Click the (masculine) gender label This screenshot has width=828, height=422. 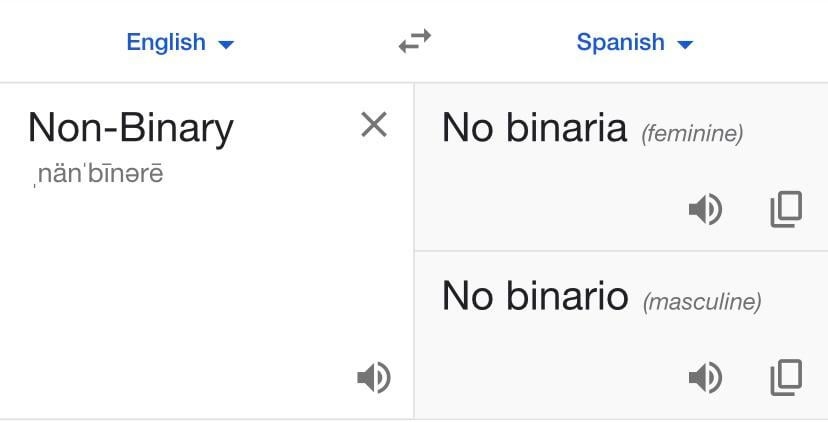tap(702, 301)
